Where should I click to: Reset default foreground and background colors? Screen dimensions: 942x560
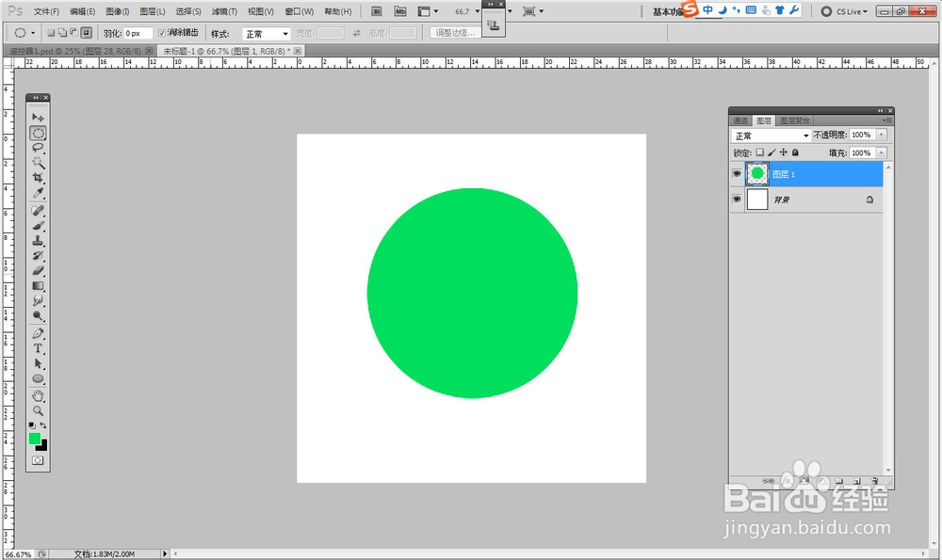(32, 425)
